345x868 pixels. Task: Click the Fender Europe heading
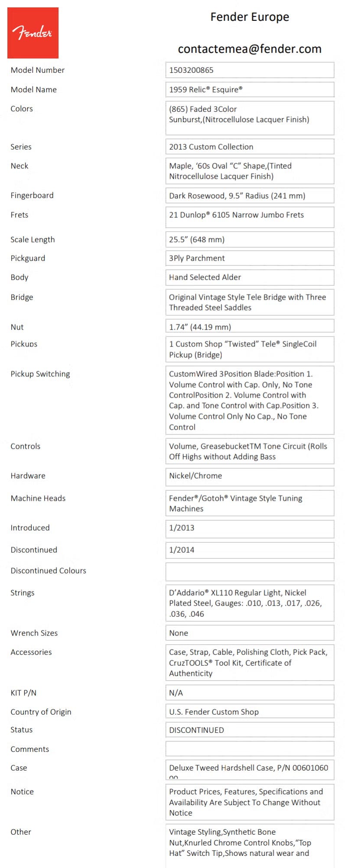pos(250,17)
